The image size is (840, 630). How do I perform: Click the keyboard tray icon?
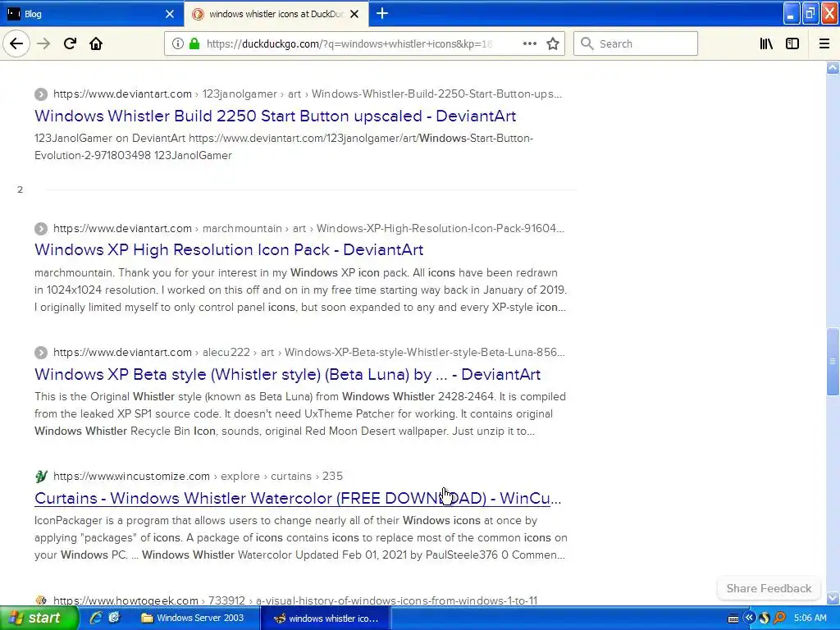point(733,619)
